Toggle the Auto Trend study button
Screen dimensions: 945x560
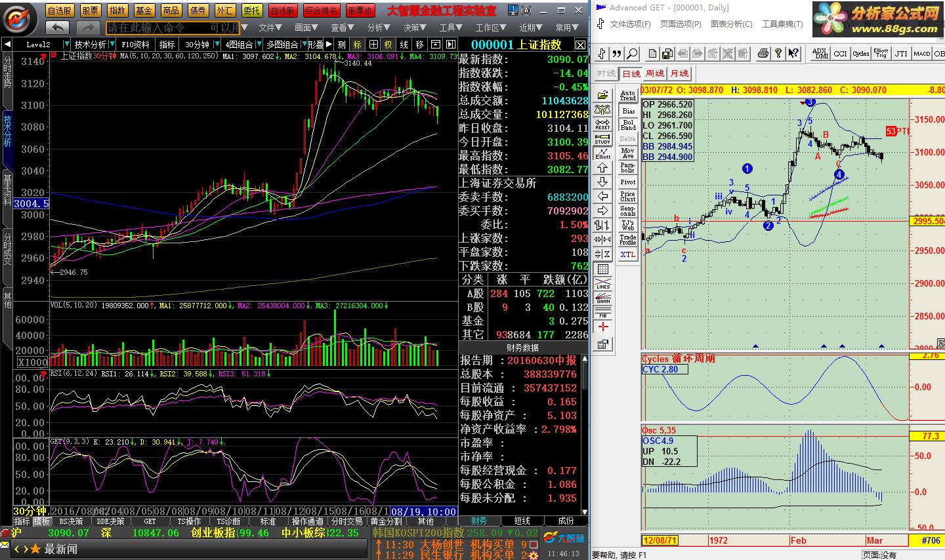[628, 96]
